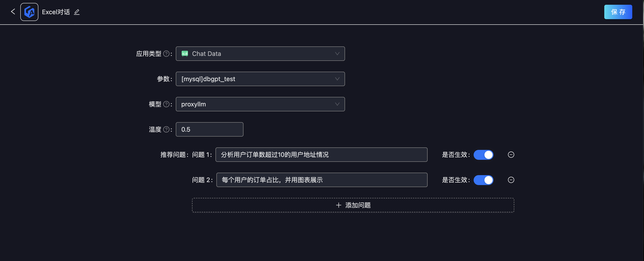Click the 问题 1 text input
The width and height of the screenshot is (644, 261).
click(x=321, y=155)
